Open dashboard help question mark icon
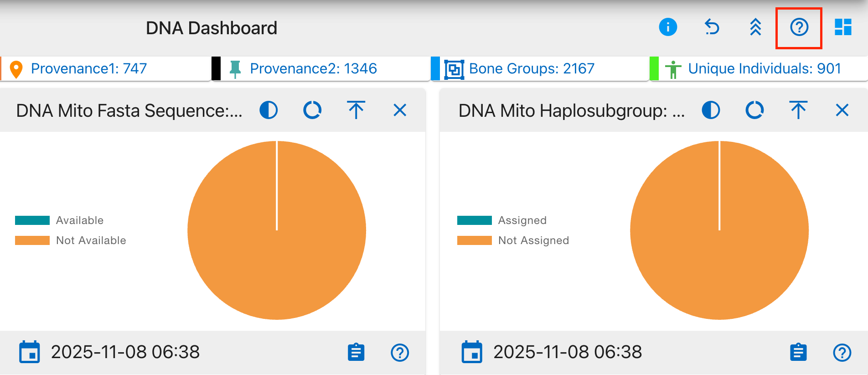Viewport: 868px width, 375px height. pyautogui.click(x=799, y=27)
